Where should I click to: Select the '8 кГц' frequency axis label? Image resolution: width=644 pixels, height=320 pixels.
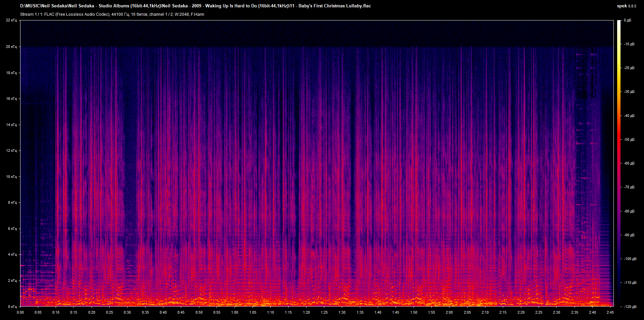12,202
